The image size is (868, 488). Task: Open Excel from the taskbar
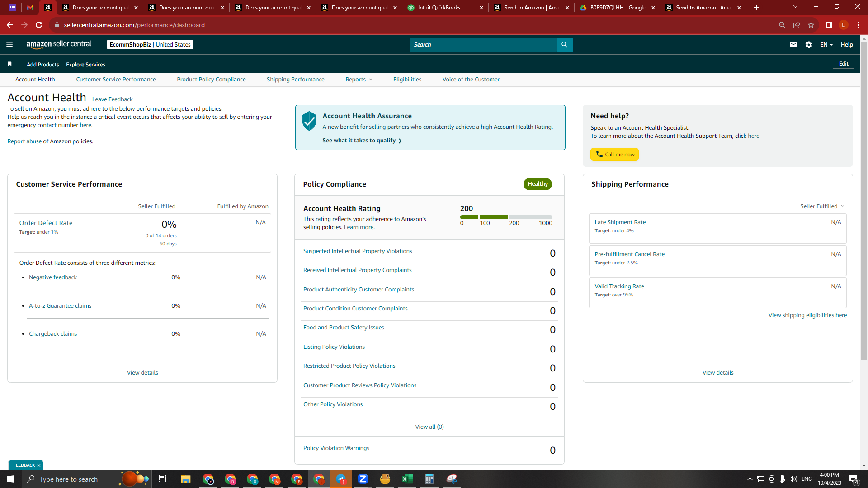[407, 479]
